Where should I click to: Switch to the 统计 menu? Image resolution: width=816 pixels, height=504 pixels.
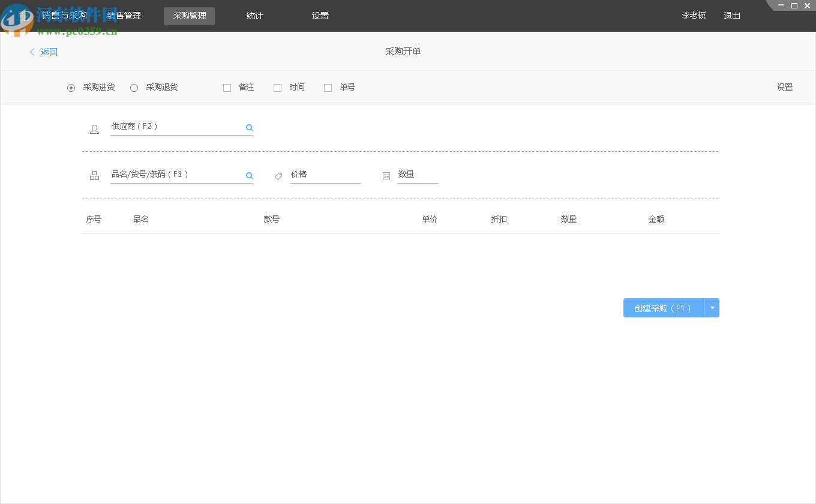[255, 16]
